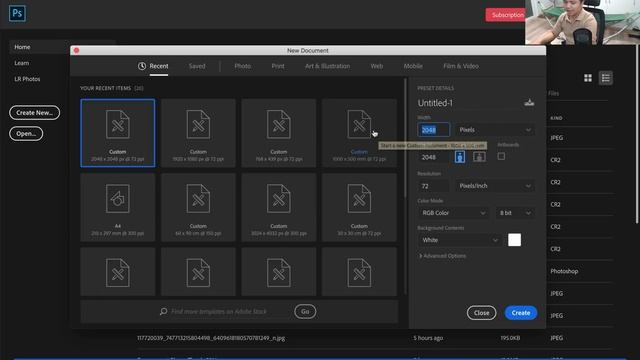Click the Width input field showing 2048
This screenshot has height=360, width=640.
click(x=433, y=130)
